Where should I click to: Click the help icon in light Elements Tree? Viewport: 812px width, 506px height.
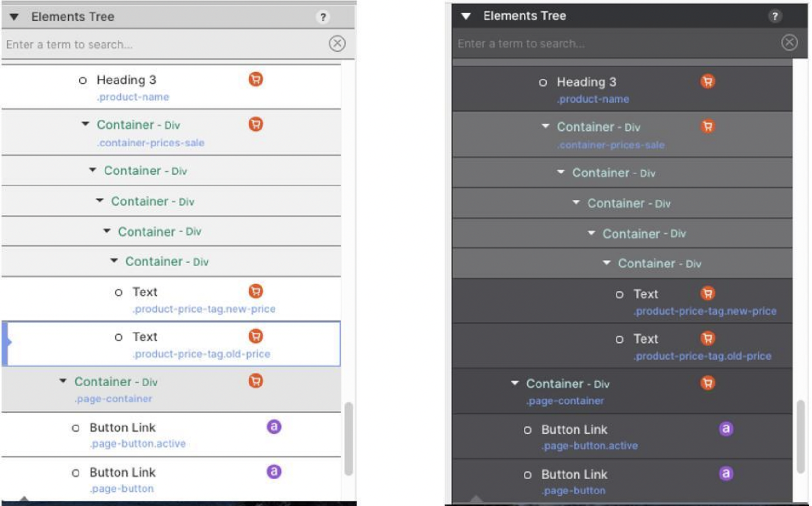point(323,17)
